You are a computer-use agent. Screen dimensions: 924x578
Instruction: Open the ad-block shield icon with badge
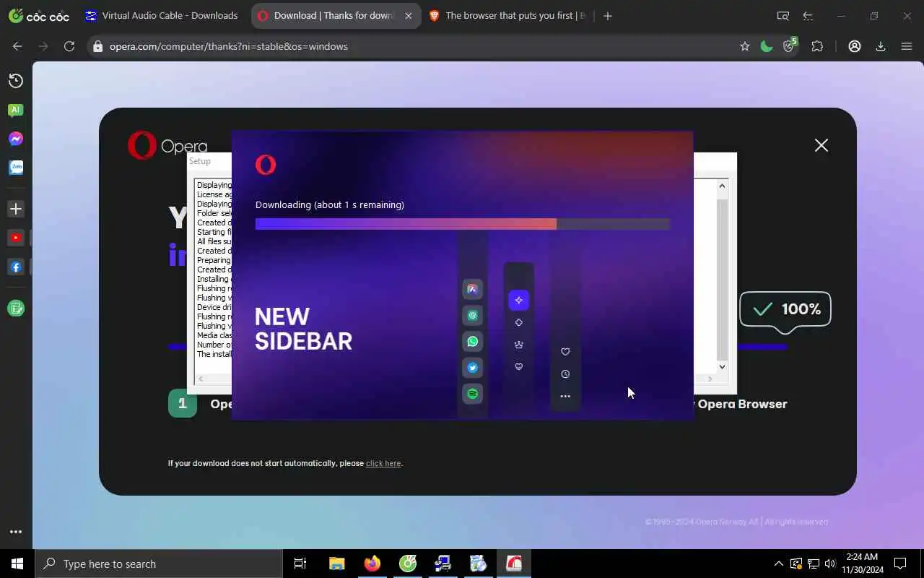790,46
